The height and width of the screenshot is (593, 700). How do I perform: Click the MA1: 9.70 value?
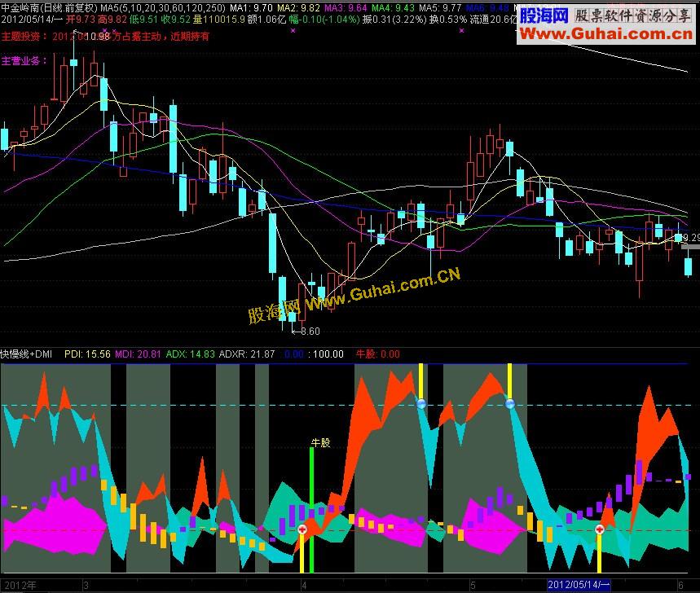[251, 7]
